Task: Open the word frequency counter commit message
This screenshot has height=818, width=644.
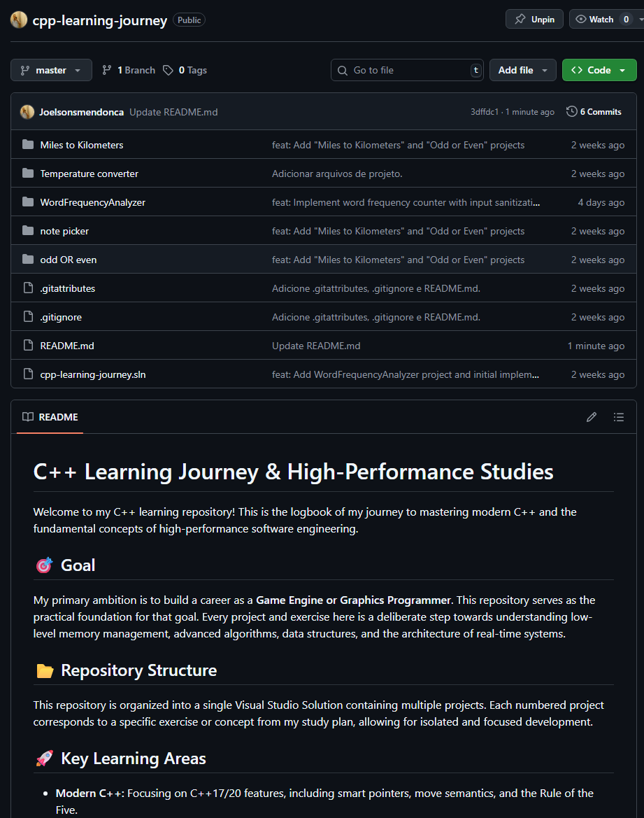Action: coord(406,202)
